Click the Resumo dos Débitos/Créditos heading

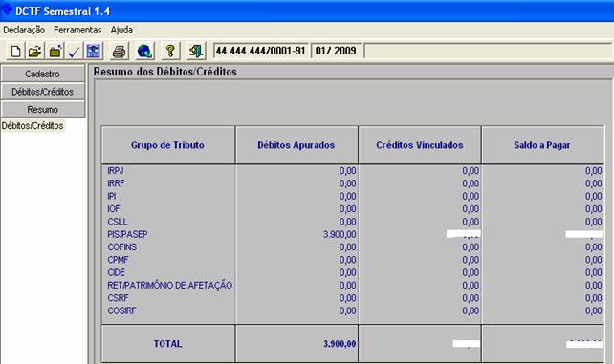(164, 72)
